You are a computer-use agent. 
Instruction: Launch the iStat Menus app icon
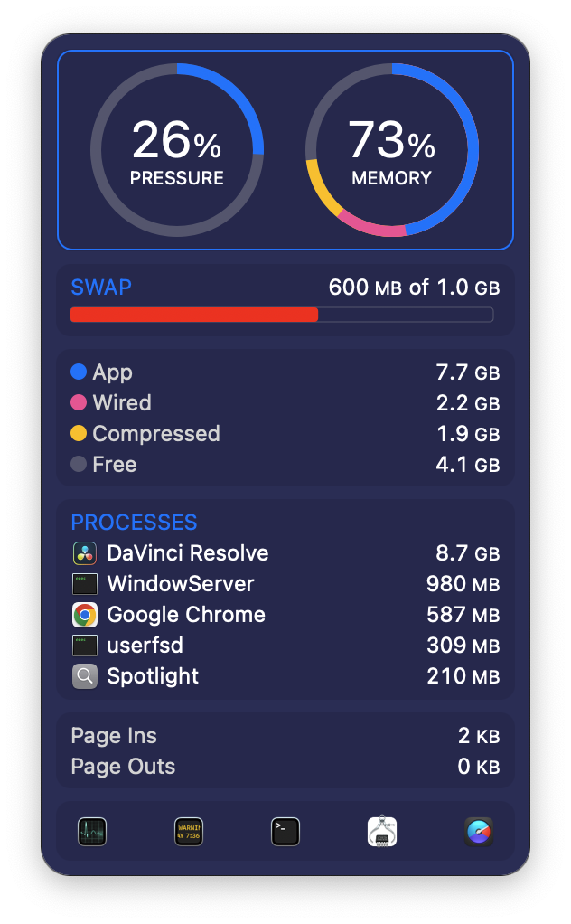[479, 832]
